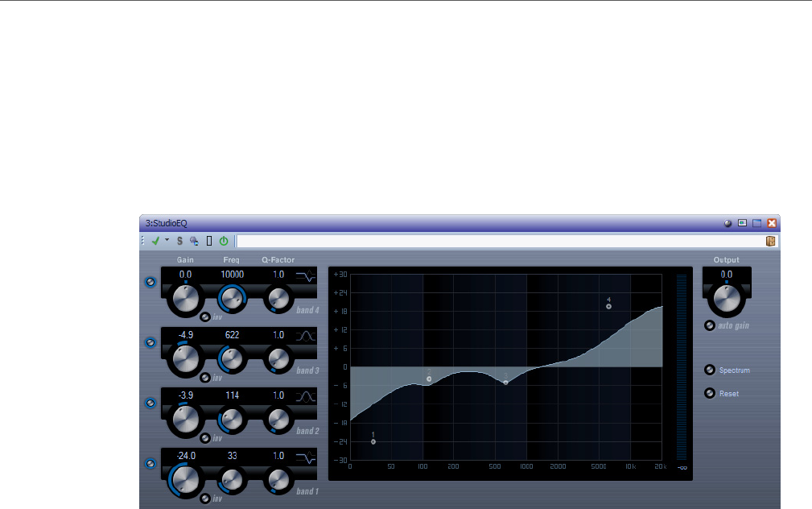Image resolution: width=812 pixels, height=509 pixels.
Task: Click the band 1 gain value -24.0
Action: 186,456
